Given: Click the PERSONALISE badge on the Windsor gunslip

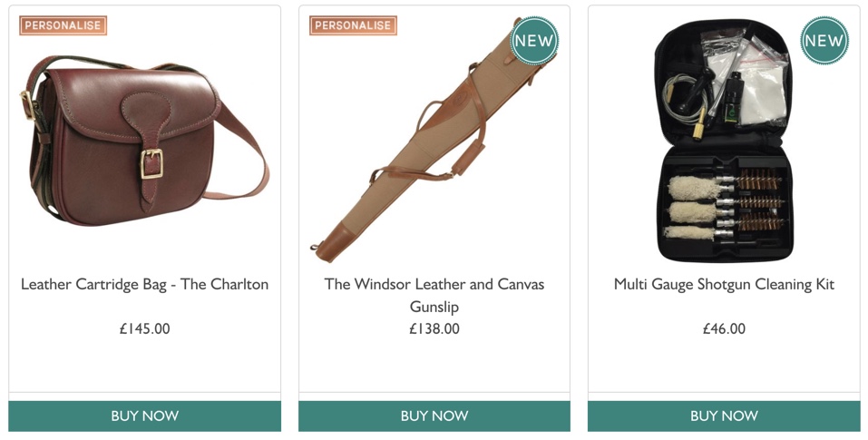Looking at the screenshot, I should pyautogui.click(x=353, y=25).
